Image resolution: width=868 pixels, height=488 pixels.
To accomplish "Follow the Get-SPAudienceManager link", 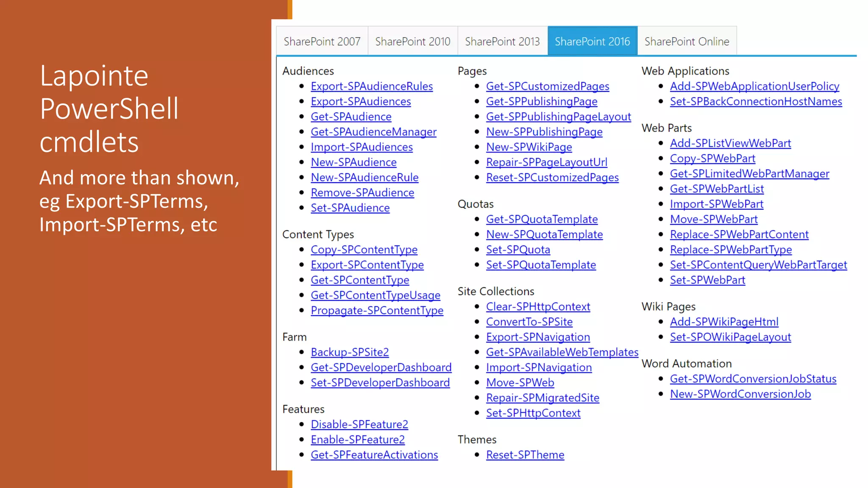I will click(373, 132).
